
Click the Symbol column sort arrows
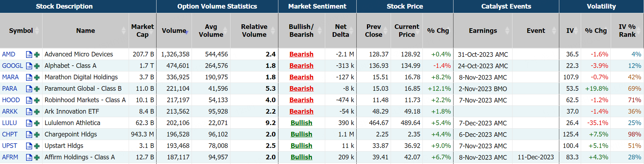point(37,31)
